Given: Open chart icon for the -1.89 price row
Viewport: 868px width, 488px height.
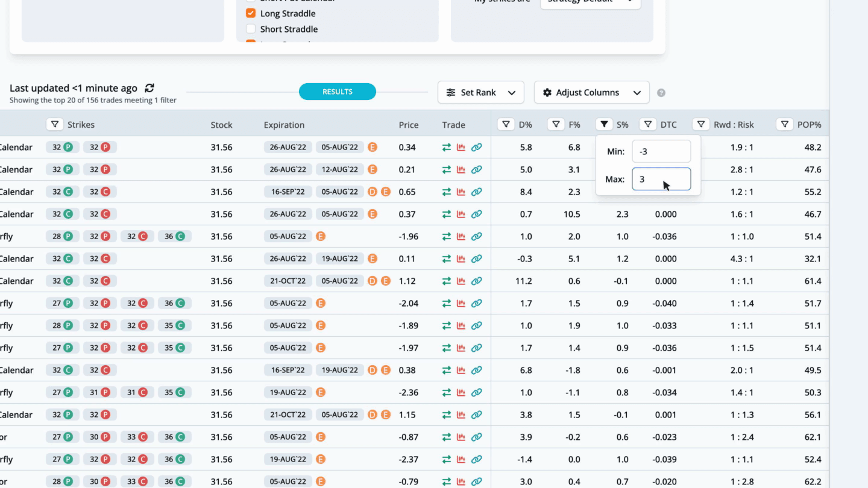Looking at the screenshot, I should [461, 325].
